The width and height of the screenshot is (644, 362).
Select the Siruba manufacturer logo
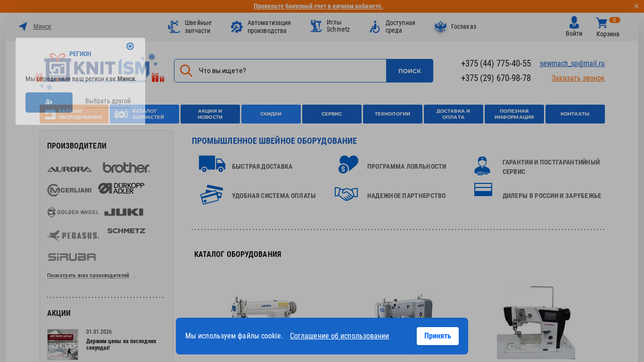(x=72, y=257)
